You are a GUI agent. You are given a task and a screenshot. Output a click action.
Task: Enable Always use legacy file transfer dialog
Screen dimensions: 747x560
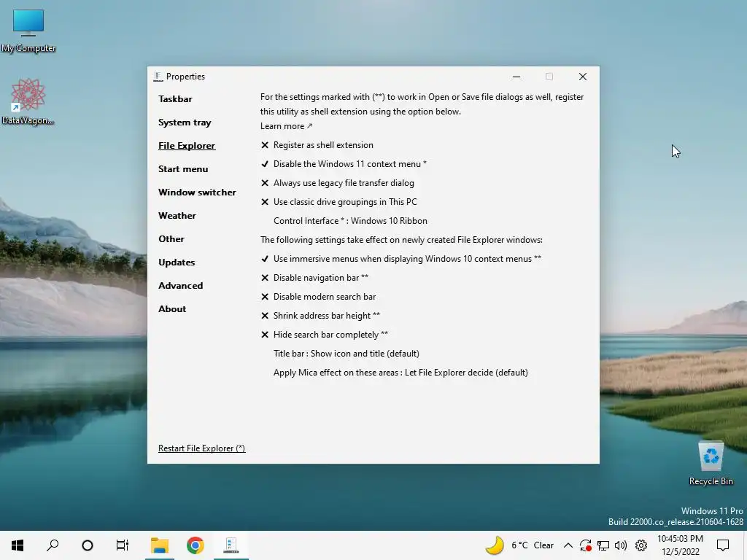(x=337, y=183)
